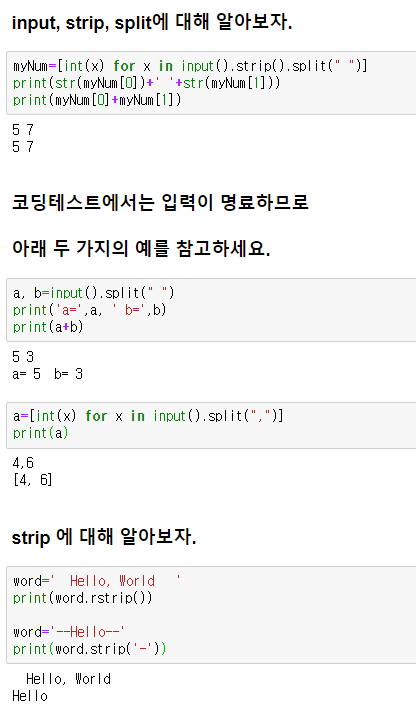Select the first myNum code cell
The image size is (416, 709).
[x=211, y=83]
